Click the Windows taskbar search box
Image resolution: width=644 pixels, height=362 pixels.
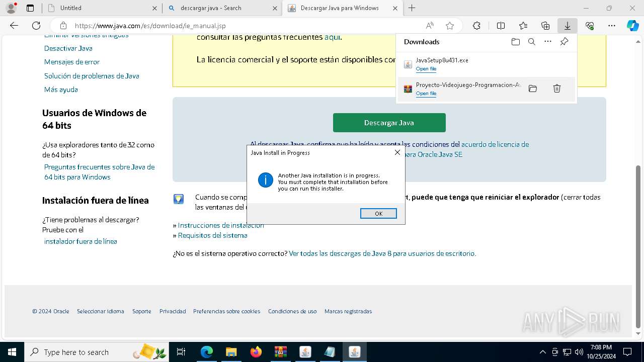coord(97,352)
